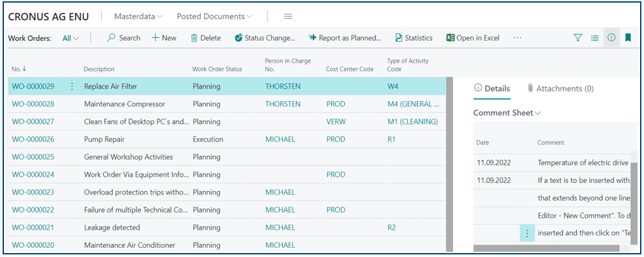The image size is (644, 257).
Task: Open work order WO-0000025
Action: tap(33, 157)
